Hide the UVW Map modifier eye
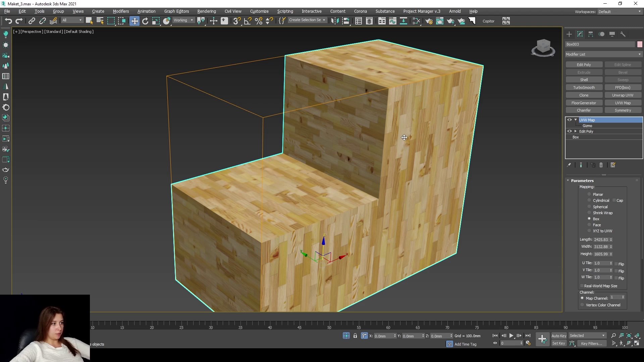This screenshot has width=644, height=362. coord(569,120)
